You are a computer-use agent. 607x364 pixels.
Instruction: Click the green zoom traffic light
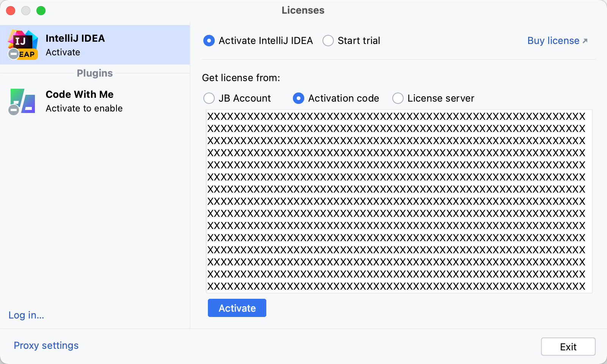[x=40, y=11]
